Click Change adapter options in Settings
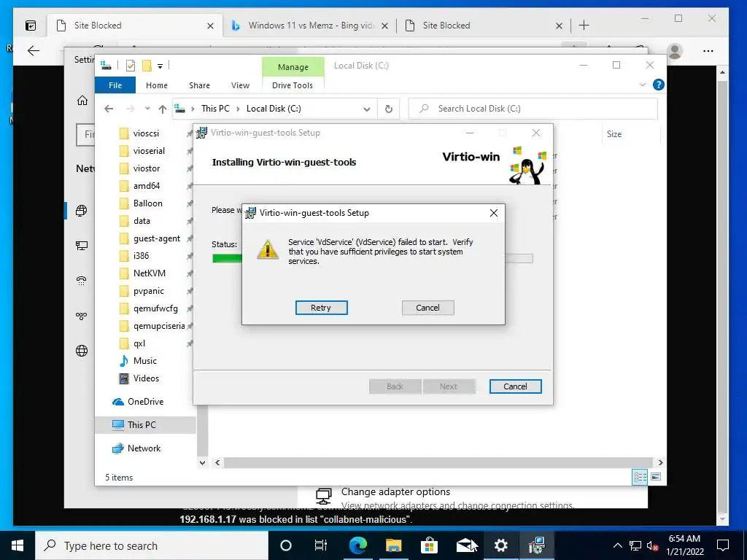The width and height of the screenshot is (747, 560). coord(395,492)
